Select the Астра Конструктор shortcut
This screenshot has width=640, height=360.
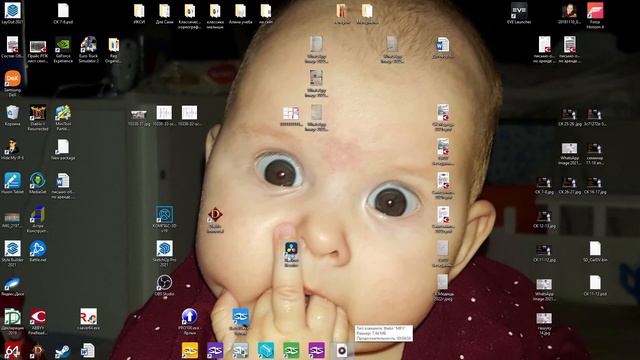(38, 215)
